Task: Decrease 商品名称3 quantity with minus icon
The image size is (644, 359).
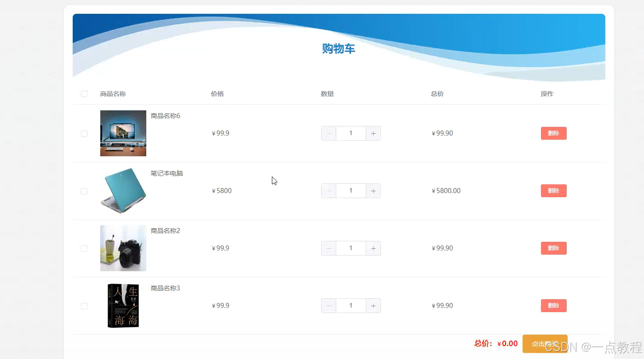Action: click(x=329, y=306)
